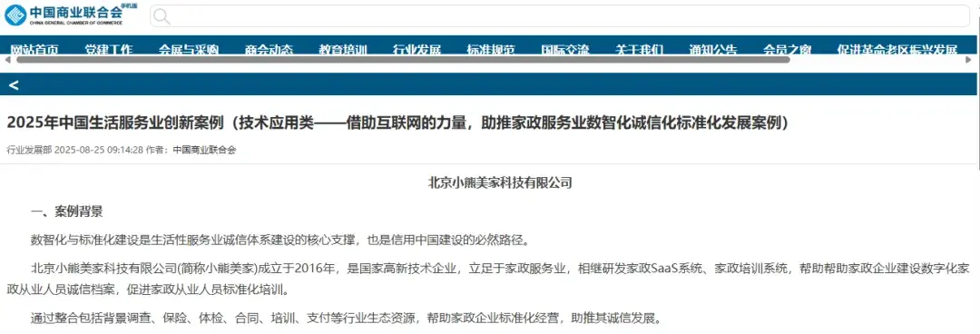Open 标准规范 in the navigation bar
The image size is (980, 334).
click(x=491, y=50)
